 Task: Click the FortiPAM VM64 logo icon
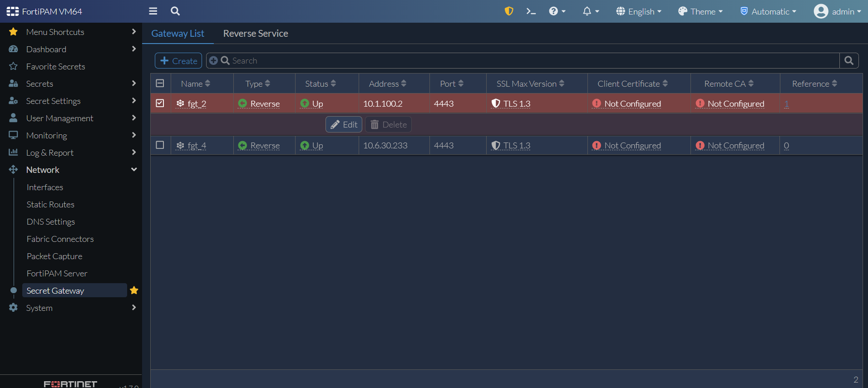pyautogui.click(x=13, y=11)
